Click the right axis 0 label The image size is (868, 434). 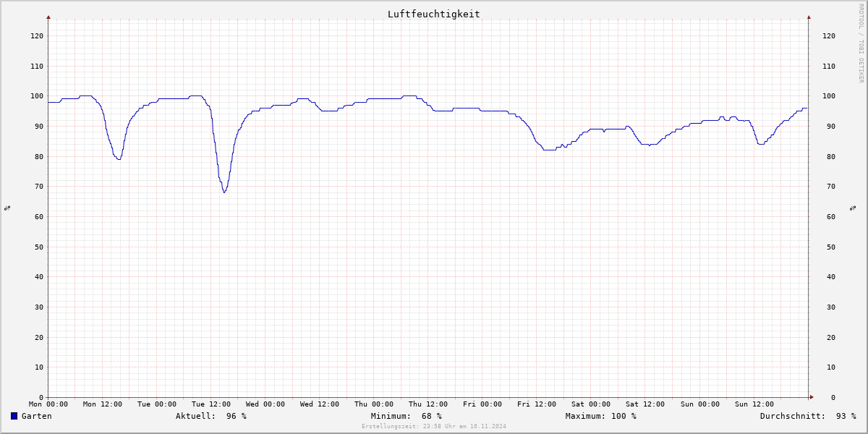pyautogui.click(x=833, y=397)
